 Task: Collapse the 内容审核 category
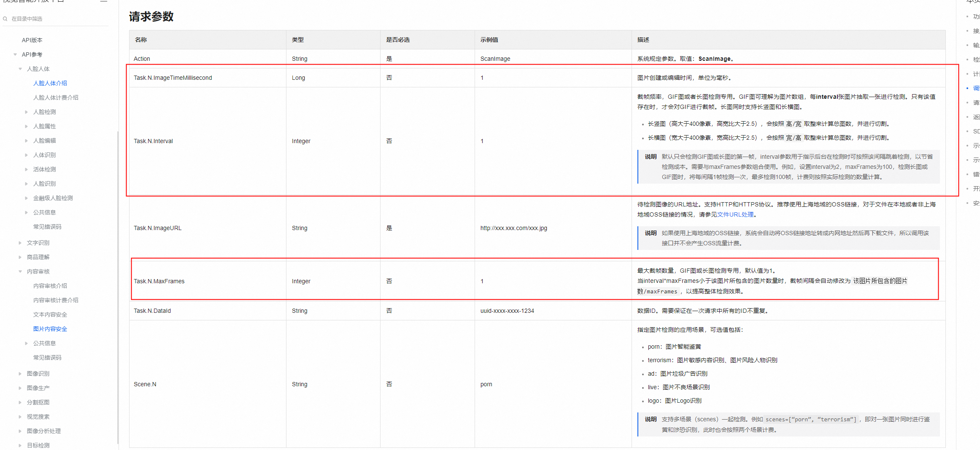pos(20,271)
